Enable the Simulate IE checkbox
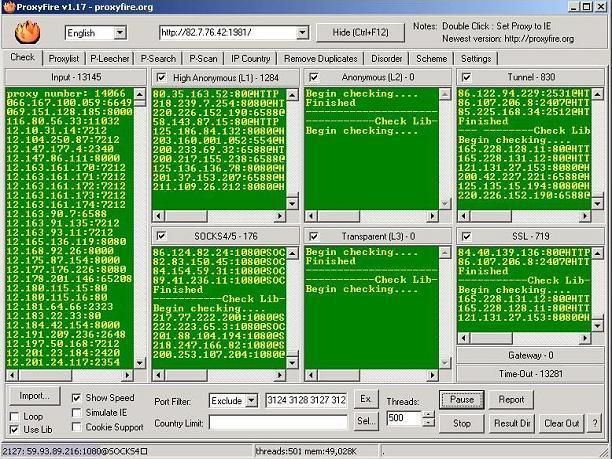 tap(76, 413)
